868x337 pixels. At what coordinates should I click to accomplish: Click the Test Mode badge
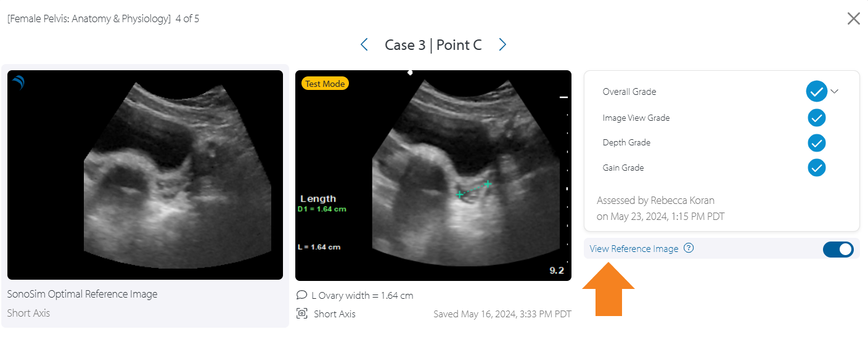tap(325, 84)
